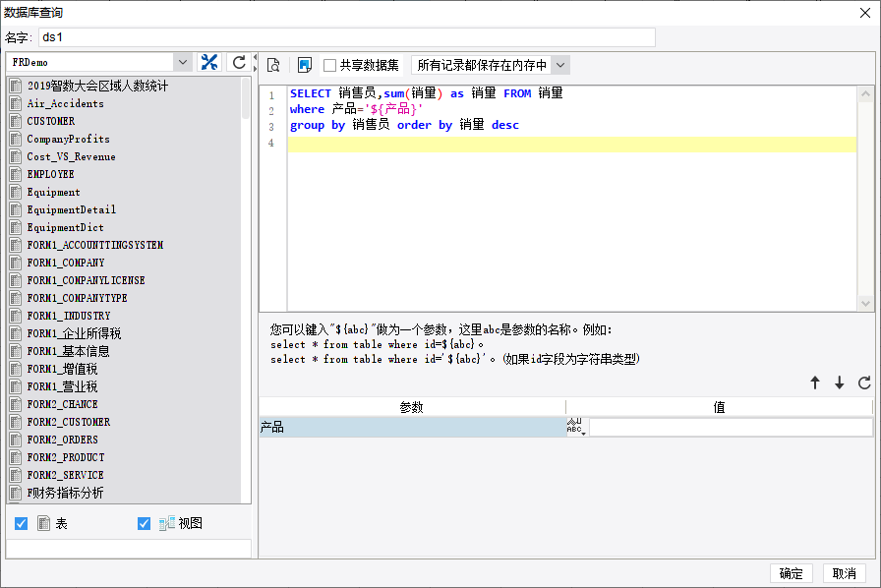Click the value field for parameter 产品
The image size is (881, 588).
(731, 427)
